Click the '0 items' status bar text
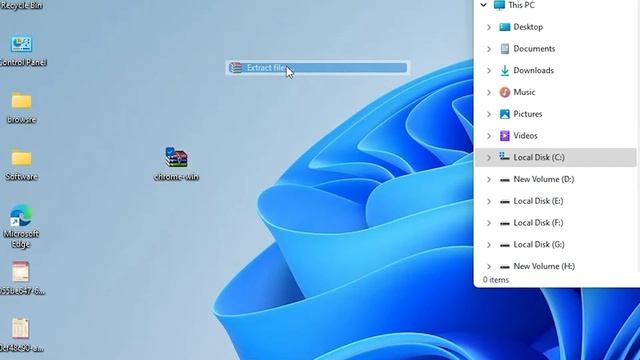640x360 pixels. [x=496, y=280]
